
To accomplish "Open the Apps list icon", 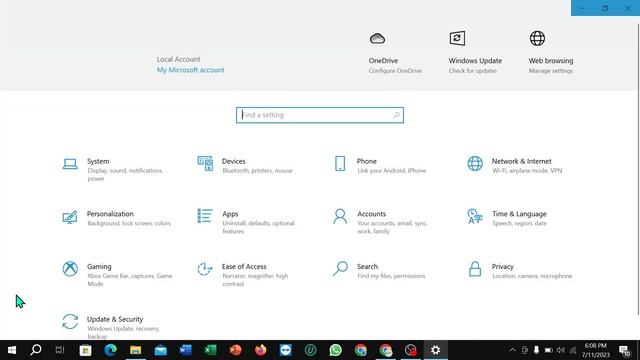I will click(205, 216).
